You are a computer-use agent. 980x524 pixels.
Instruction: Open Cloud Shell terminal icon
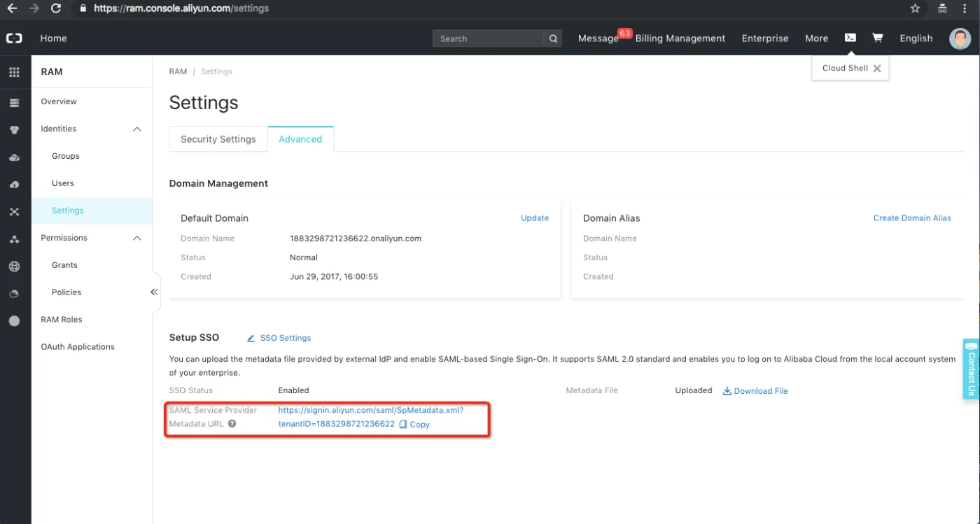pos(850,38)
